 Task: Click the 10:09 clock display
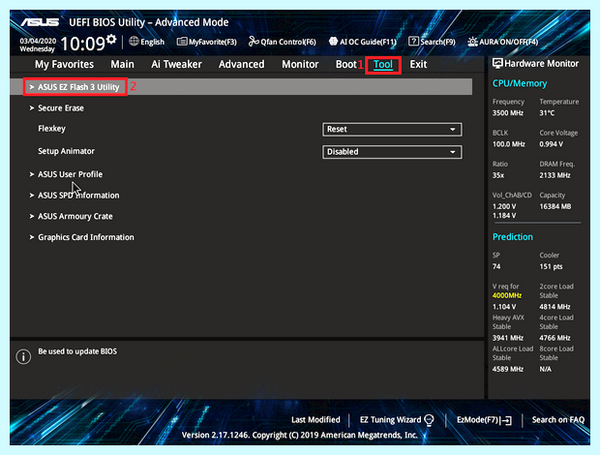83,44
